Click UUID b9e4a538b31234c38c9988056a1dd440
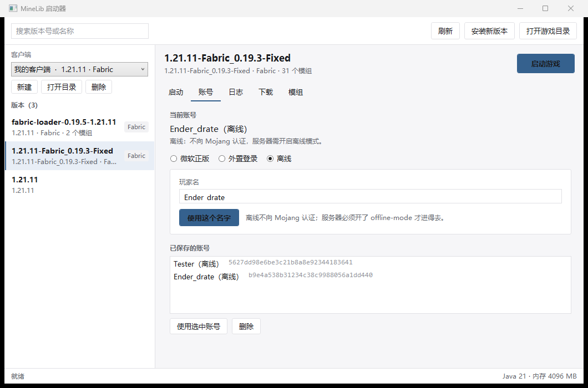Screen dimensions: 588x388 tap(311, 275)
